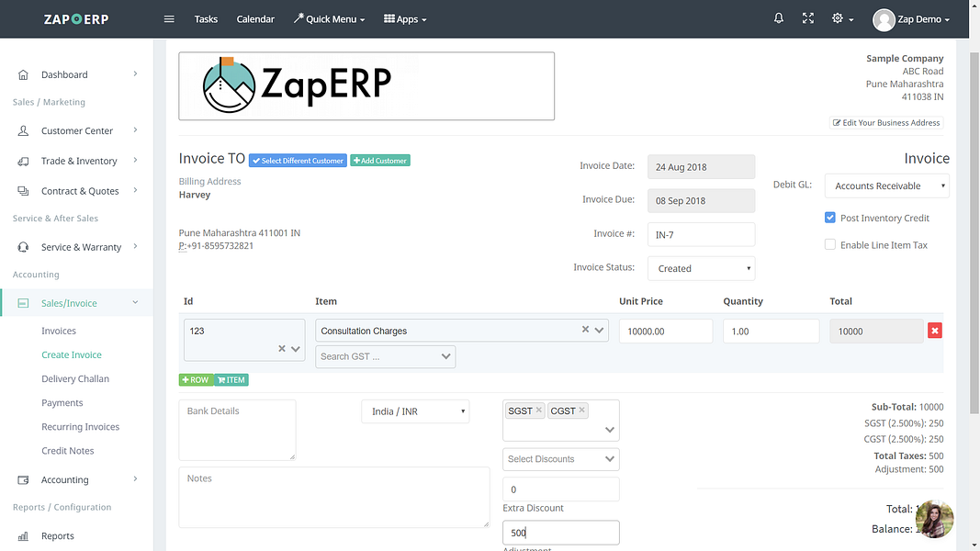Toggle fullscreen mode icon
This screenshot has height=551, width=980.
[x=808, y=18]
